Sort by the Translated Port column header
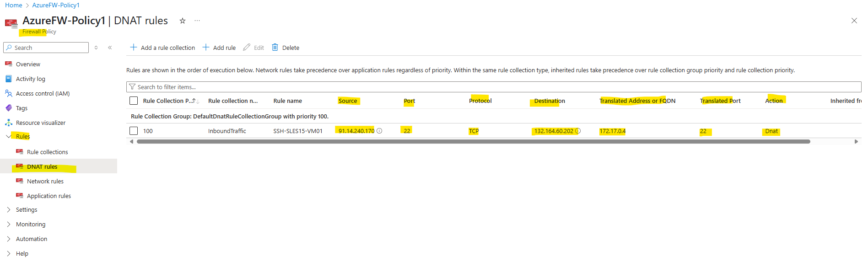The width and height of the screenshot is (868, 273). pos(720,101)
